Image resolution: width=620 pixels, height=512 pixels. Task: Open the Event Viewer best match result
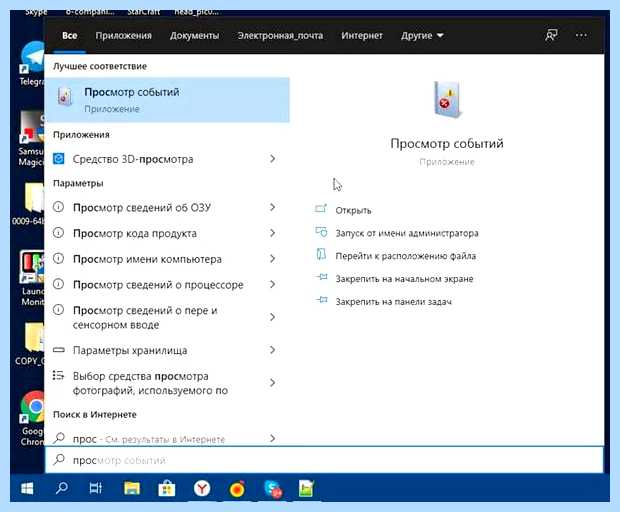167,100
